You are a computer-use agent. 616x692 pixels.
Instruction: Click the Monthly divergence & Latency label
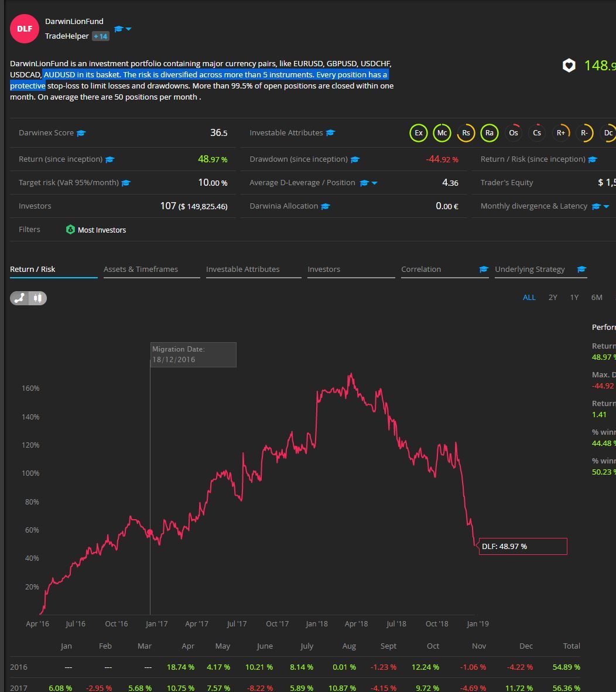pos(534,206)
